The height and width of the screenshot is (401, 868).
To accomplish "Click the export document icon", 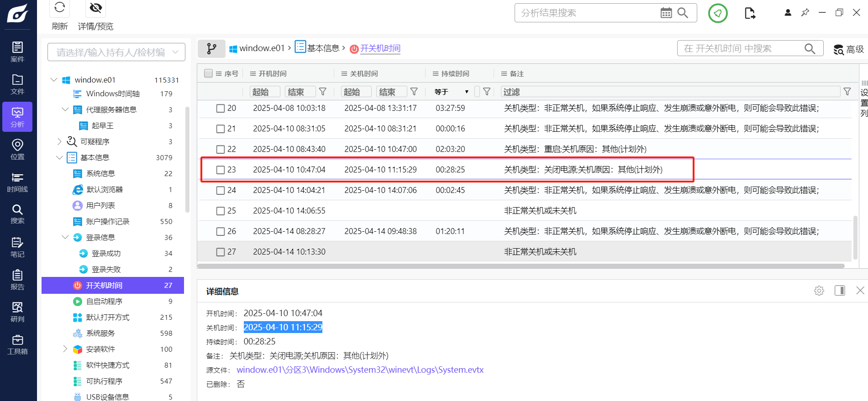I will pyautogui.click(x=750, y=13).
